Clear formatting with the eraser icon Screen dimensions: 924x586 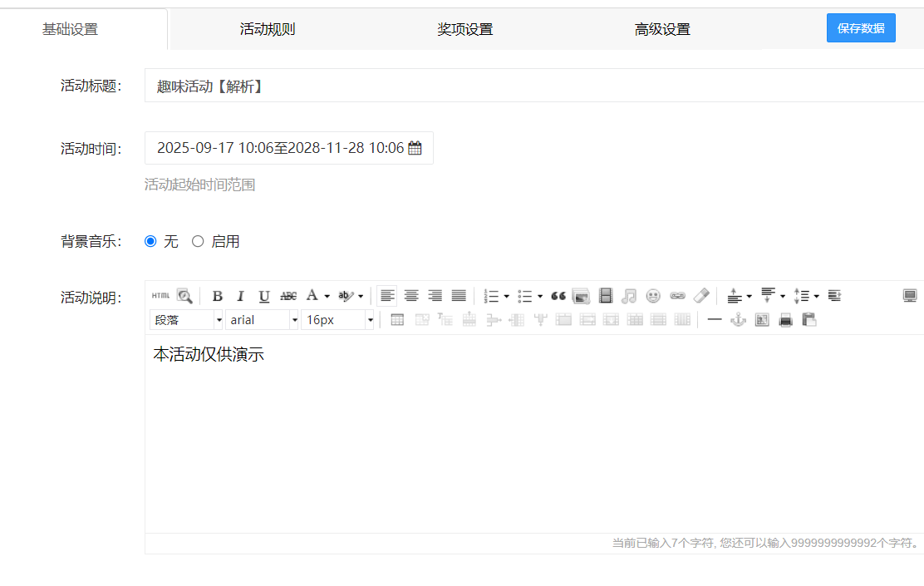coord(700,295)
